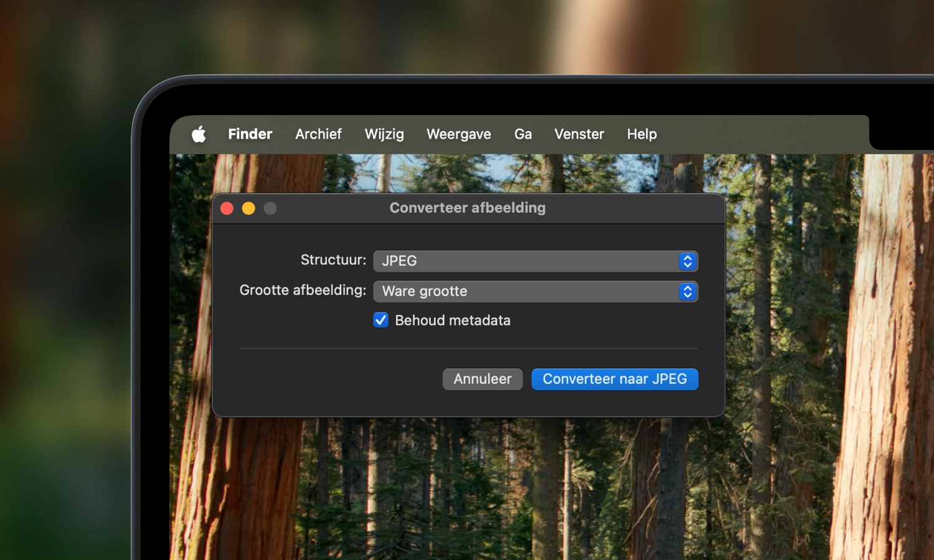Open the Ga menu
Screen dimensions: 934x560
pos(522,134)
